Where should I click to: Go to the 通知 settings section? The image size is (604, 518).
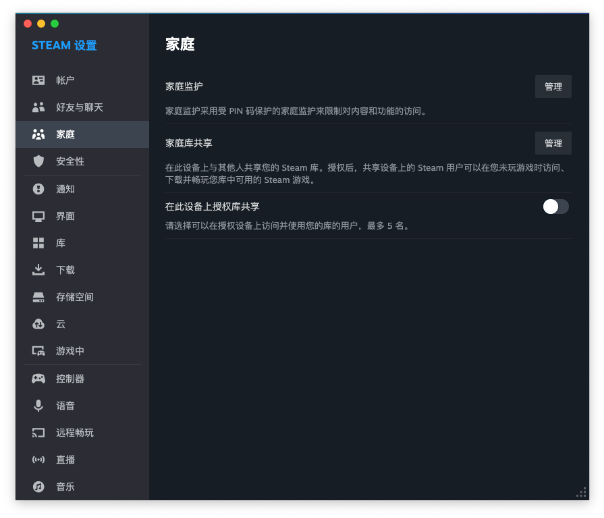pyautogui.click(x=82, y=189)
